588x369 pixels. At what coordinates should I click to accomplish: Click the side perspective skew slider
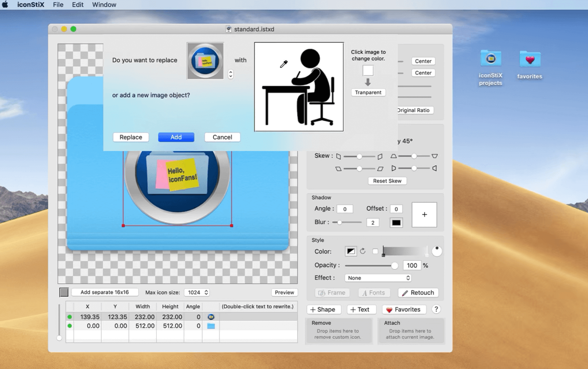tap(414, 168)
